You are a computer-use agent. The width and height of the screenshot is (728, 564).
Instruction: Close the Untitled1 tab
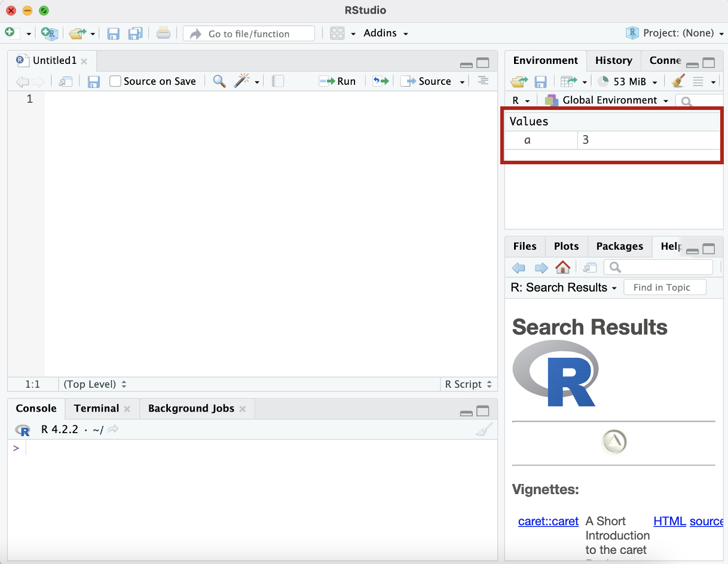point(84,61)
